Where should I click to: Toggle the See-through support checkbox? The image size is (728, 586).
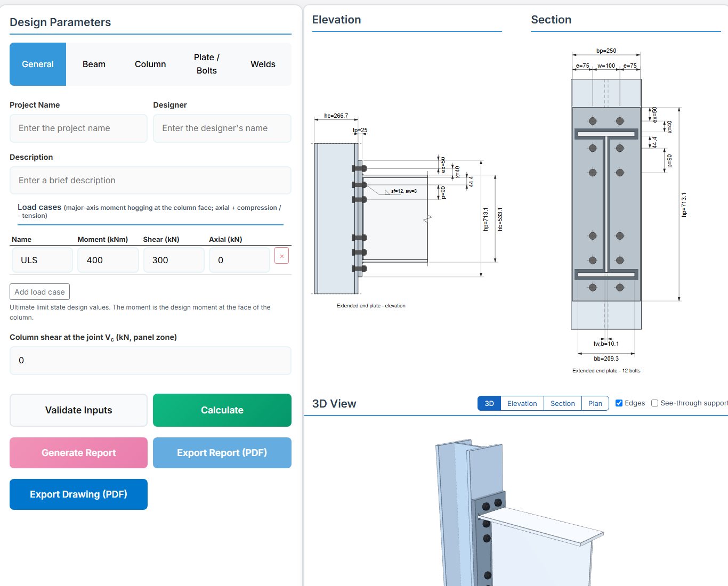coord(654,403)
